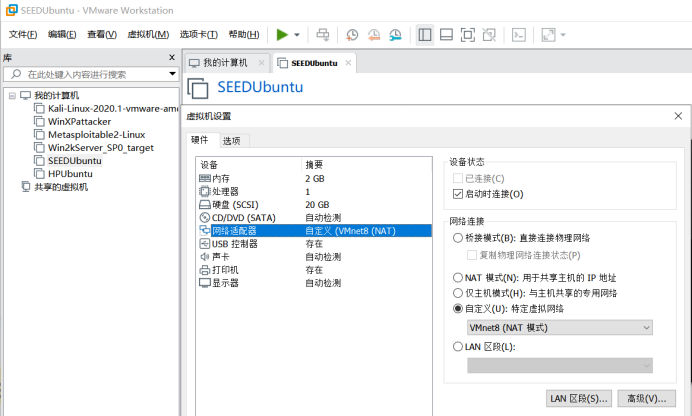Select the USB 控制器 device row
The width and height of the screenshot is (692, 416).
[314, 244]
